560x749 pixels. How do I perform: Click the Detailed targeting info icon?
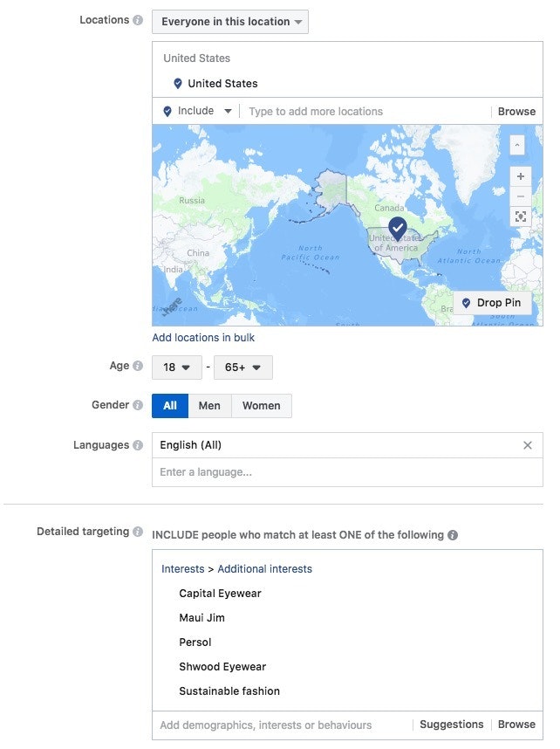138,532
